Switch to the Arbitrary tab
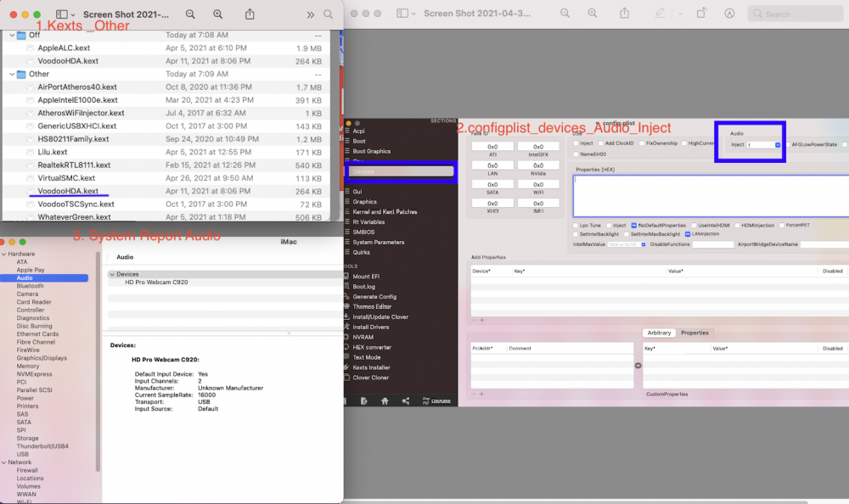 (659, 333)
